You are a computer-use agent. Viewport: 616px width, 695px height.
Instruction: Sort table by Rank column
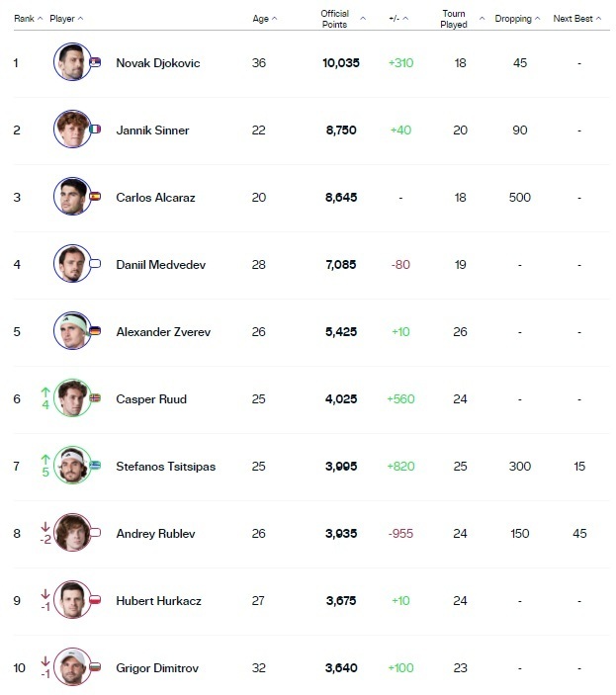click(x=28, y=19)
